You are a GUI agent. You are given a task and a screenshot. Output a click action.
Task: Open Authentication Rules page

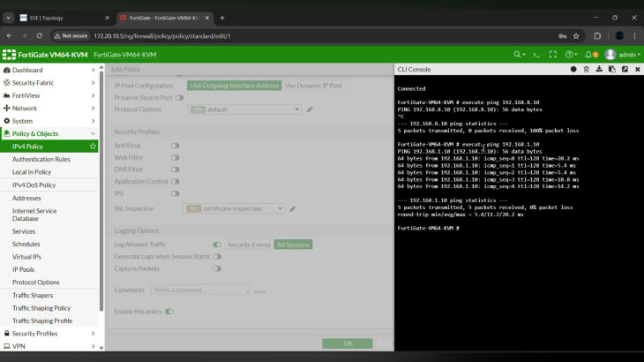(41, 159)
